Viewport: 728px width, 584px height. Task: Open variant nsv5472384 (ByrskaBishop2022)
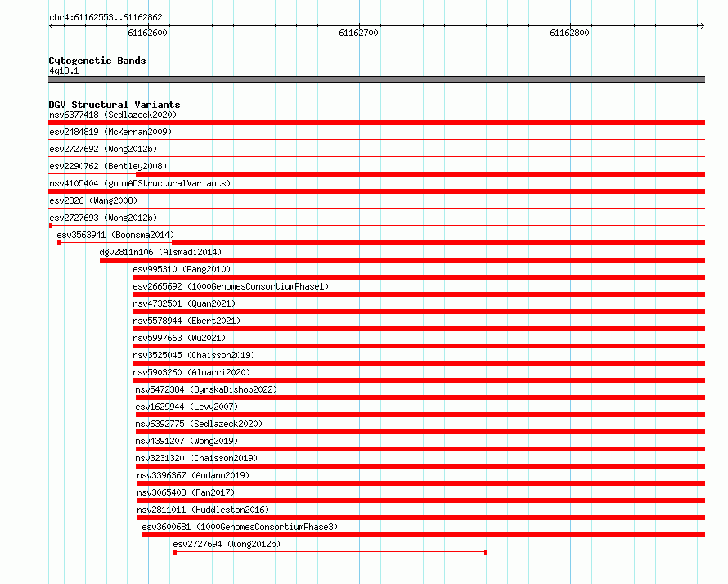coord(206,389)
